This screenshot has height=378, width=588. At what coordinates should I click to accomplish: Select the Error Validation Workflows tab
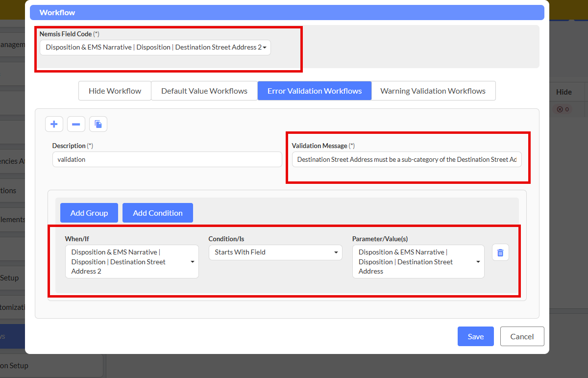315,91
